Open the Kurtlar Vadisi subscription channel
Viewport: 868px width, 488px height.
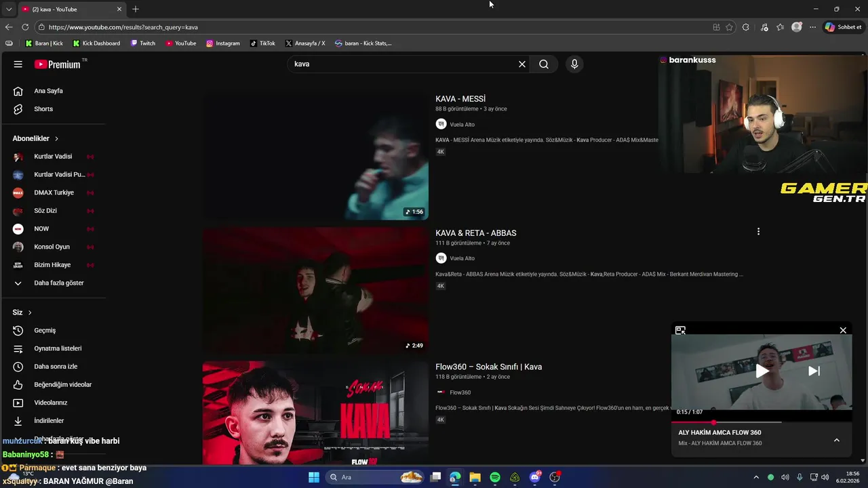[x=54, y=157]
